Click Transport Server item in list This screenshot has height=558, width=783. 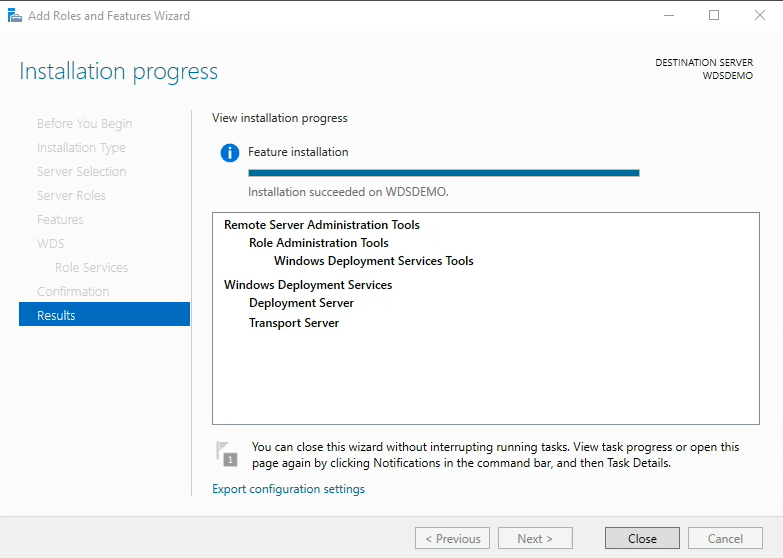click(294, 323)
